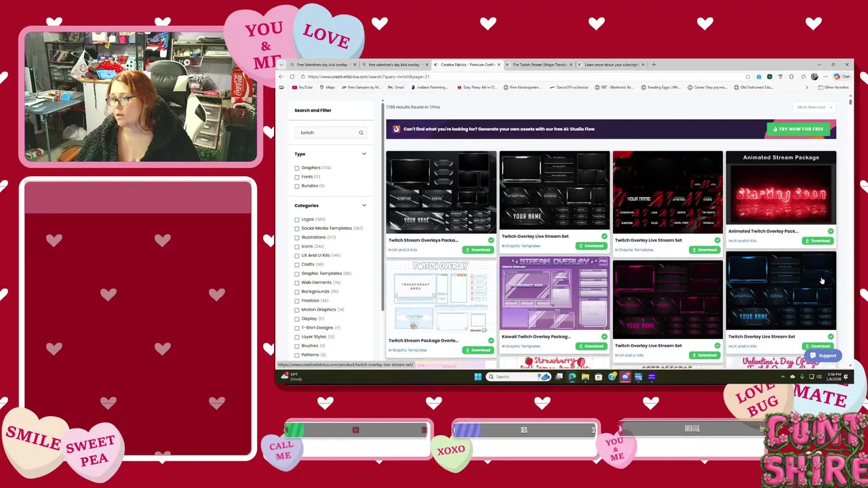Collapse the Categories filter section
The image size is (868, 488).
pos(364,205)
